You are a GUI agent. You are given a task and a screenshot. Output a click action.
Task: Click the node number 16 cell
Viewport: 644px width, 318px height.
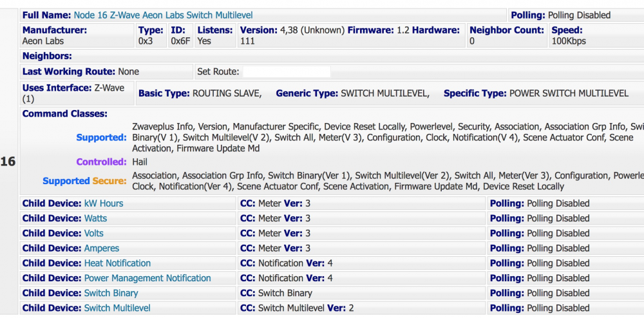click(8, 162)
